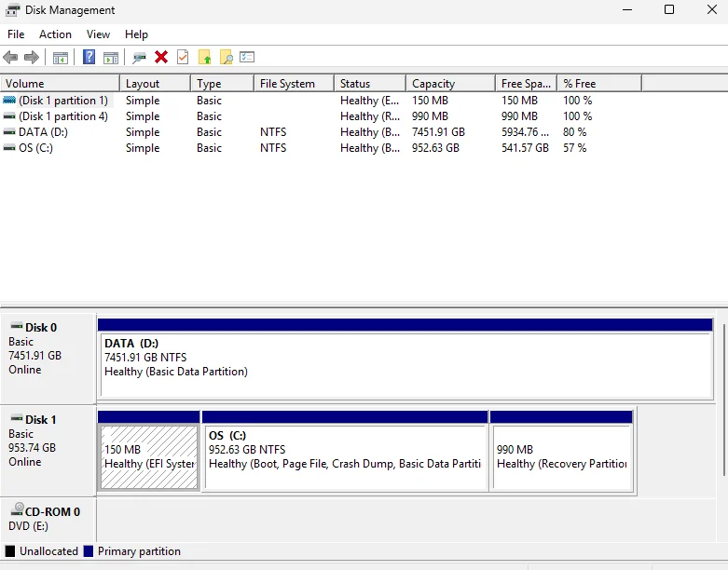728x570 pixels.
Task: Click the 57 % free value
Action: (x=575, y=148)
